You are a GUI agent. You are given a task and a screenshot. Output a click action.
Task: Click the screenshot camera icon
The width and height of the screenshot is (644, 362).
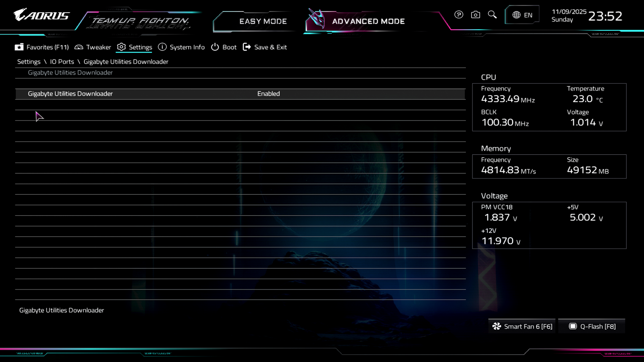[x=475, y=15]
